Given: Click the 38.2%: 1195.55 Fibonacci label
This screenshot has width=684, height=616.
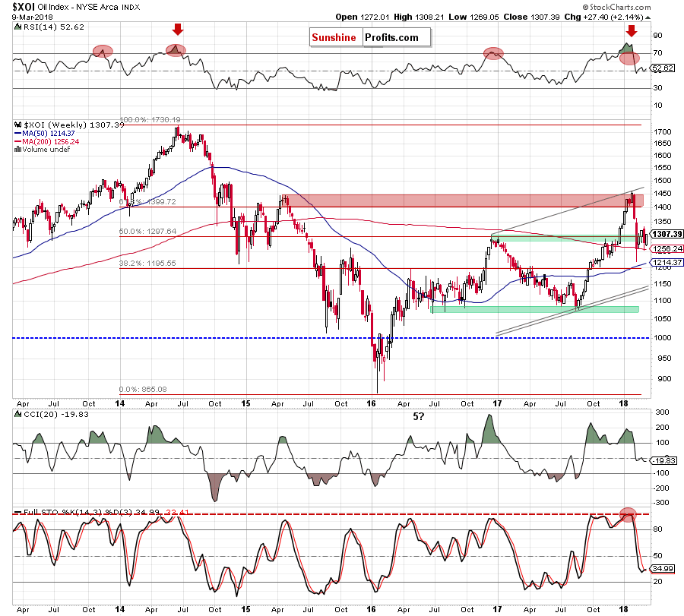Looking at the screenshot, I should [147, 263].
